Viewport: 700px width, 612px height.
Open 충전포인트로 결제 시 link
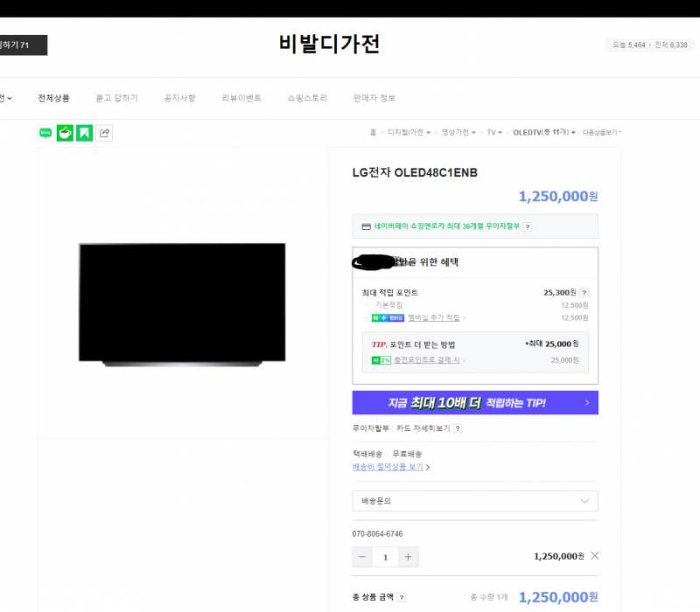pyautogui.click(x=426, y=360)
